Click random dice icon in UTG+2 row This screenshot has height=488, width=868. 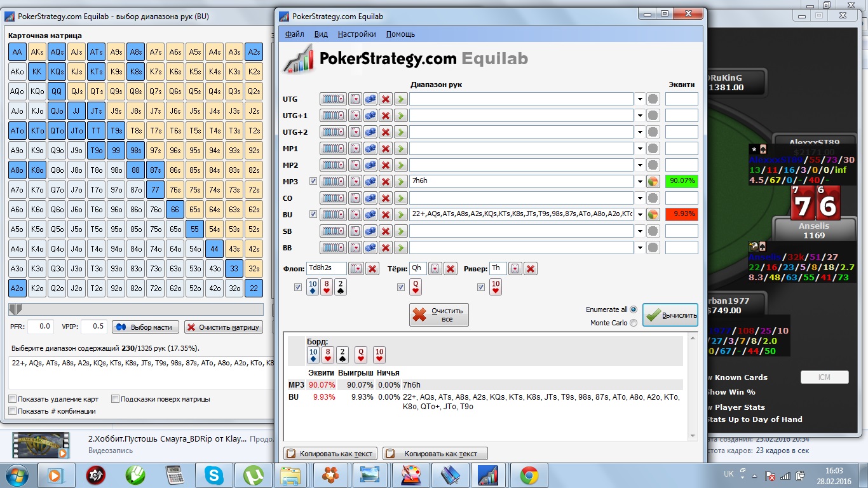[370, 132]
